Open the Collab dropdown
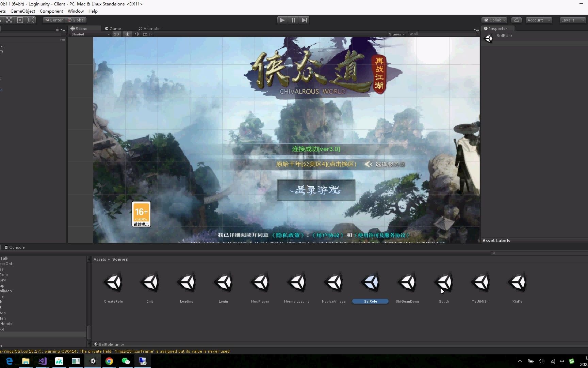This screenshot has width=588, height=368. click(x=495, y=20)
